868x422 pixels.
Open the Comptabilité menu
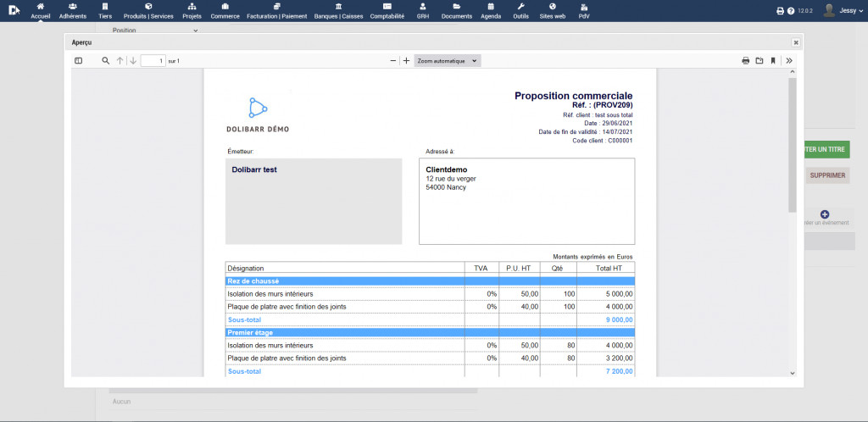coord(387,11)
